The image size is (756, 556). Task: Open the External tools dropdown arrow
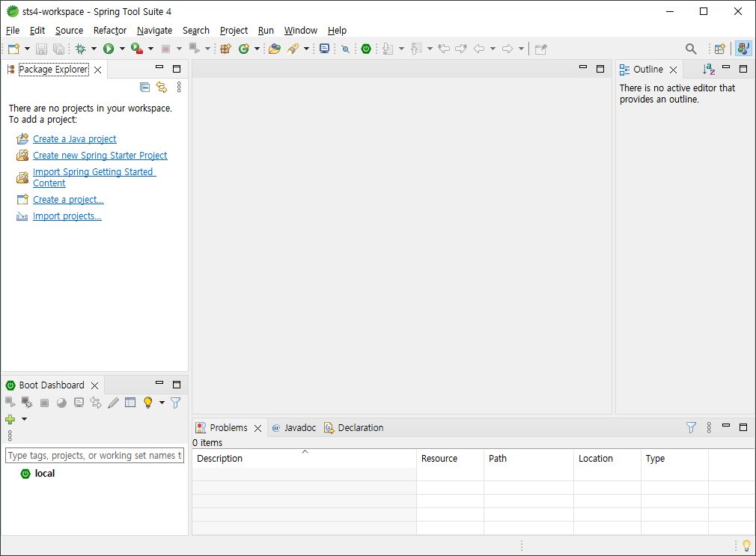(150, 49)
